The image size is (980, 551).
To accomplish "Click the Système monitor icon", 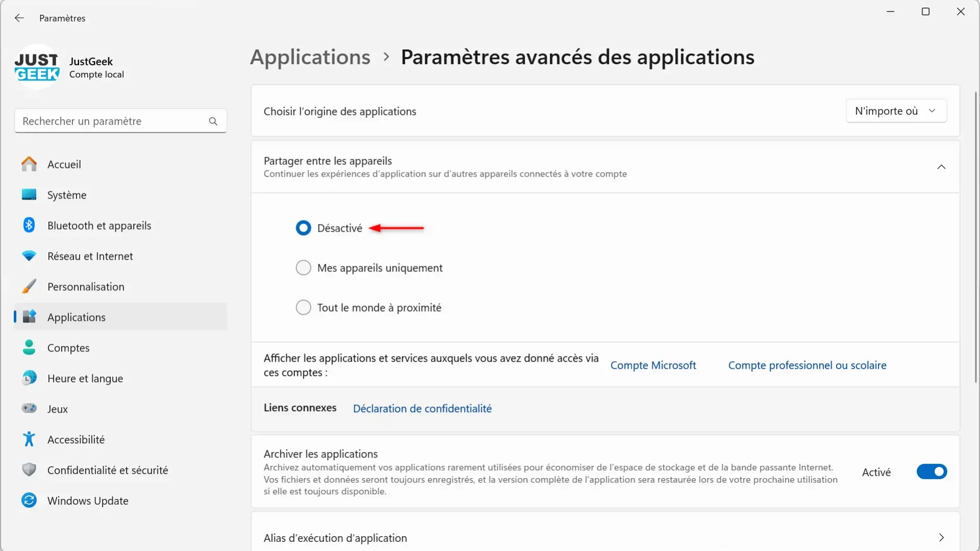I will (x=29, y=194).
